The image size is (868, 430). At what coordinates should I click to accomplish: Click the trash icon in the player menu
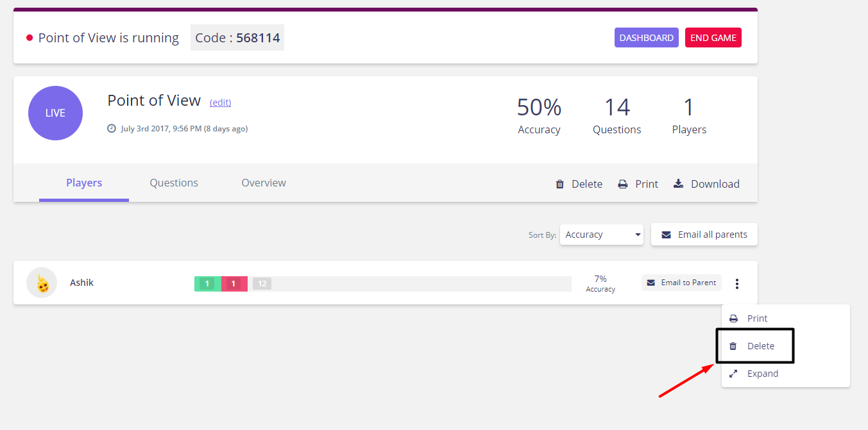733,346
